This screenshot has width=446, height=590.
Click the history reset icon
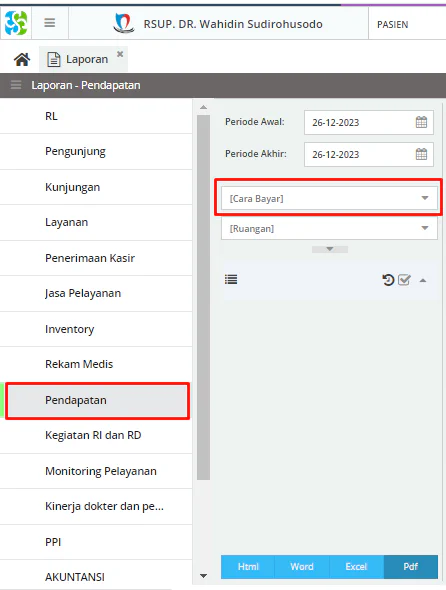point(388,280)
